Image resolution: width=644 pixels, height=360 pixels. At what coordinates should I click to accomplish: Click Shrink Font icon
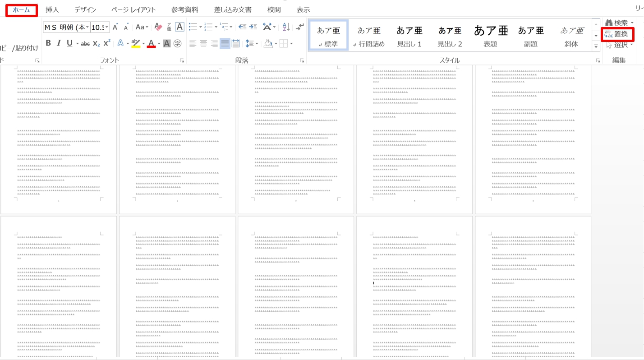pos(126,27)
